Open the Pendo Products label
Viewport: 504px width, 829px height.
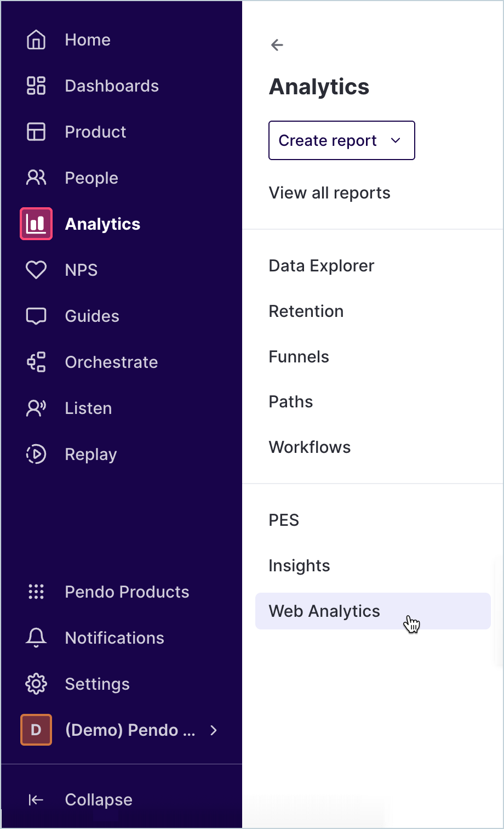(127, 592)
